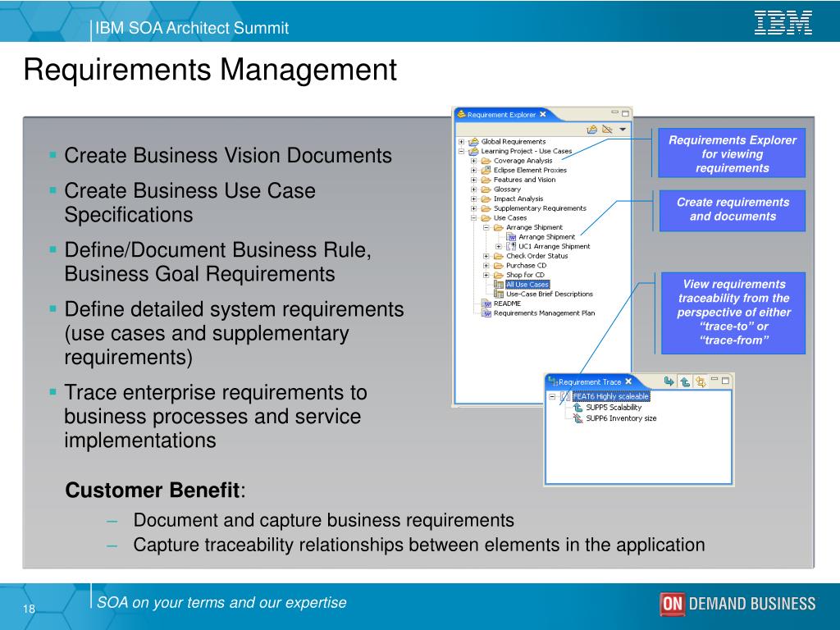This screenshot has width=840, height=630.
Task: Click the trace-to arrow icon in Requirement Trace
Action: [x=669, y=381]
